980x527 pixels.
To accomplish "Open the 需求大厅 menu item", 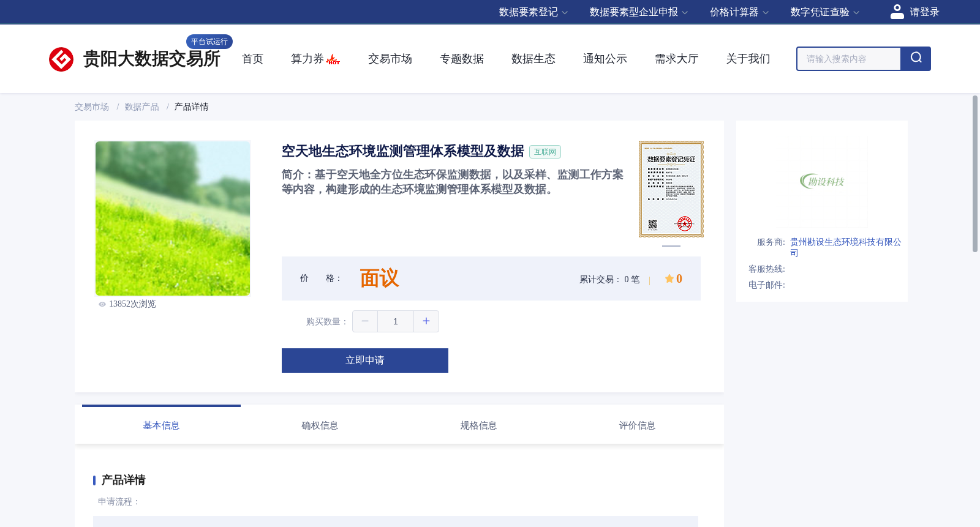I will (x=677, y=59).
